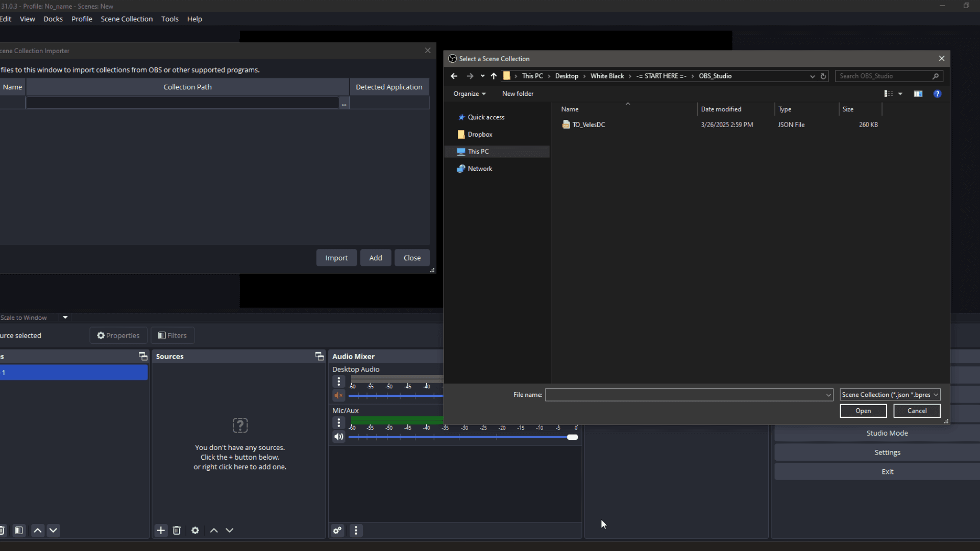
Task: Move source up arrow
Action: click(214, 531)
